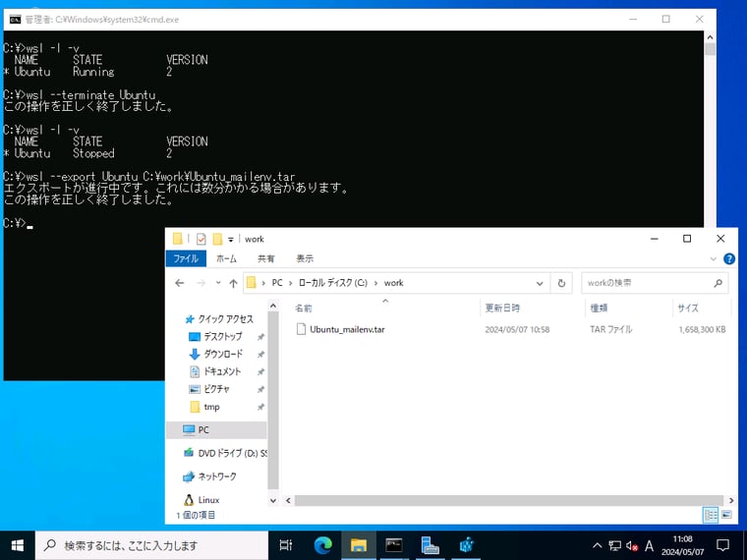Sort by 名前 column header
The width and height of the screenshot is (747, 560).
click(304, 308)
